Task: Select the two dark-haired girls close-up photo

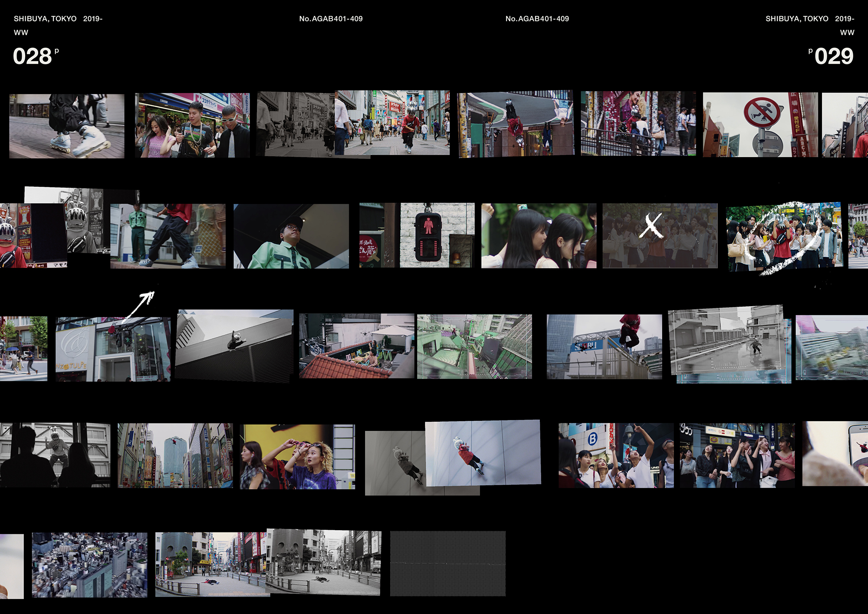Action: pyautogui.click(x=538, y=236)
